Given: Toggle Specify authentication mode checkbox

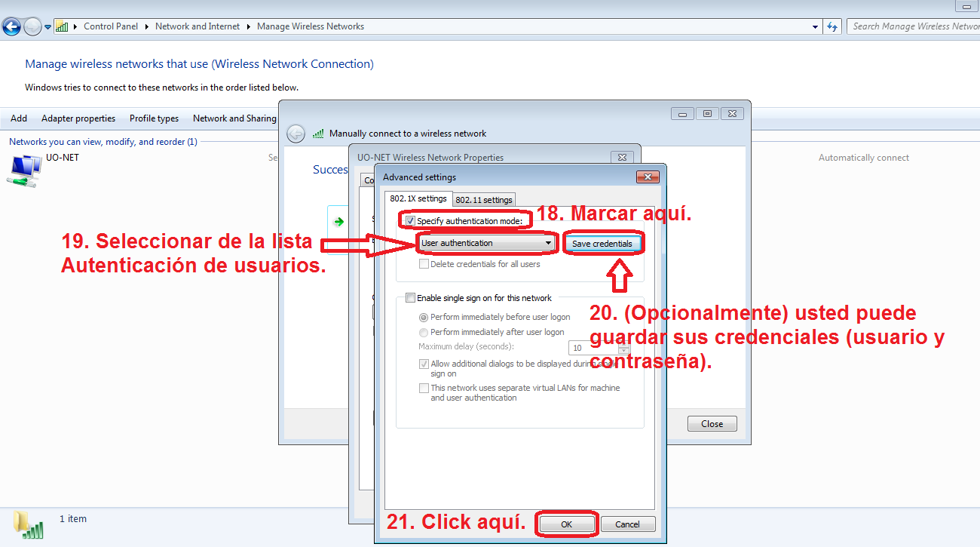Looking at the screenshot, I should pyautogui.click(x=410, y=221).
